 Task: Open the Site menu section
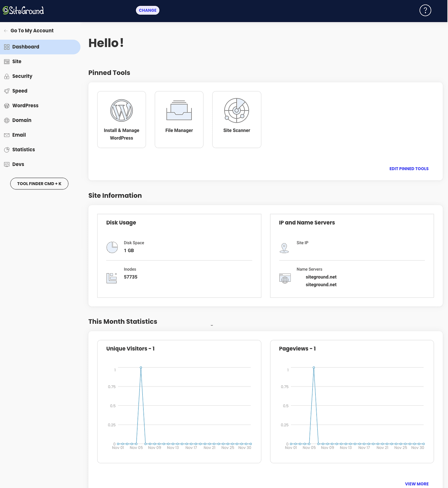tap(40, 61)
